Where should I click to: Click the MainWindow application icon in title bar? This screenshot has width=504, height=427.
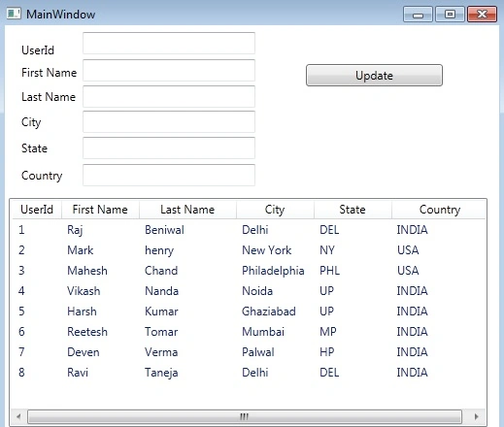pos(14,14)
